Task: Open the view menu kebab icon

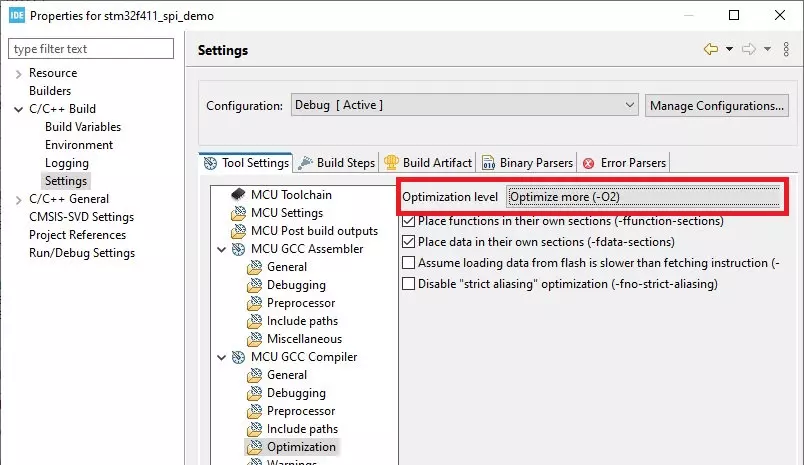Action: [x=787, y=50]
